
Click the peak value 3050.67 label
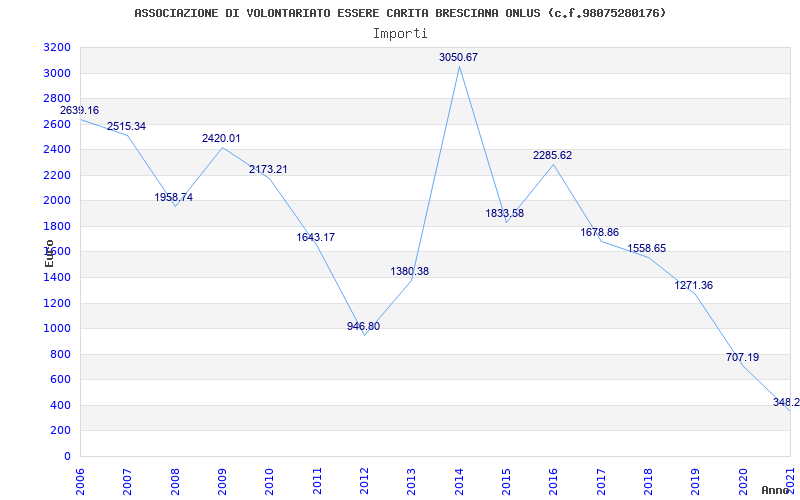tap(459, 57)
